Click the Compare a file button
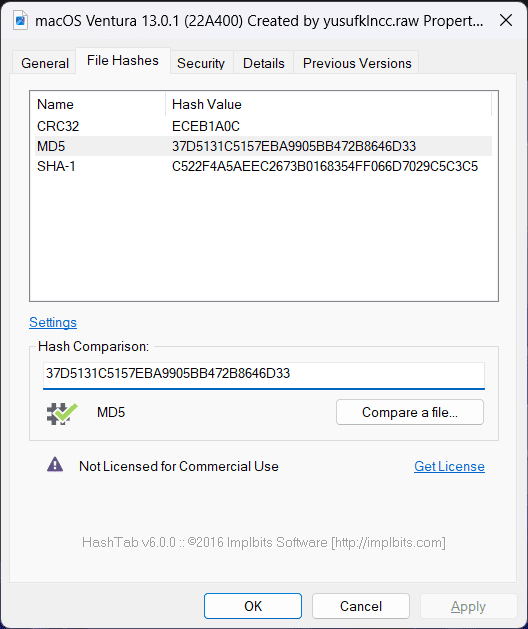This screenshot has width=528, height=629. (x=410, y=412)
